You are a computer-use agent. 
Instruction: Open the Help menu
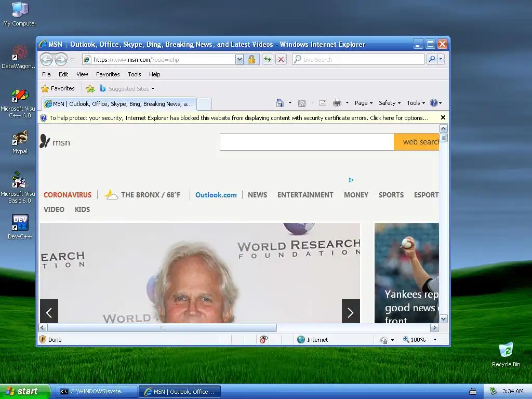(154, 74)
